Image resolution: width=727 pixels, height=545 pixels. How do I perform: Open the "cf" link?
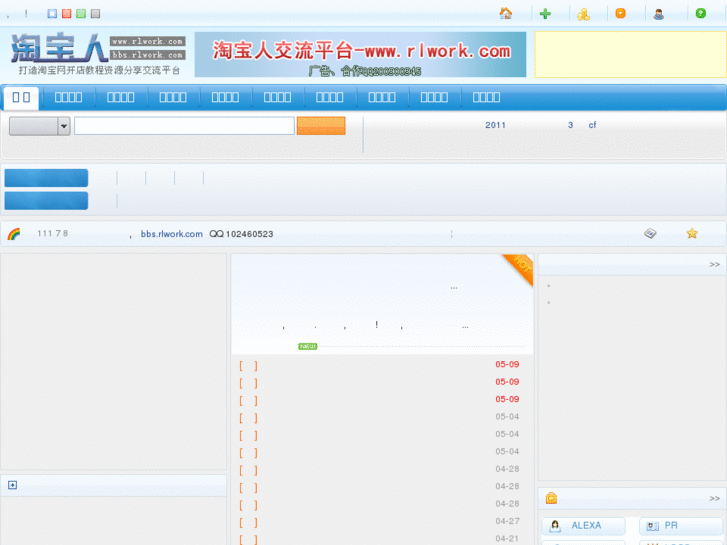592,125
